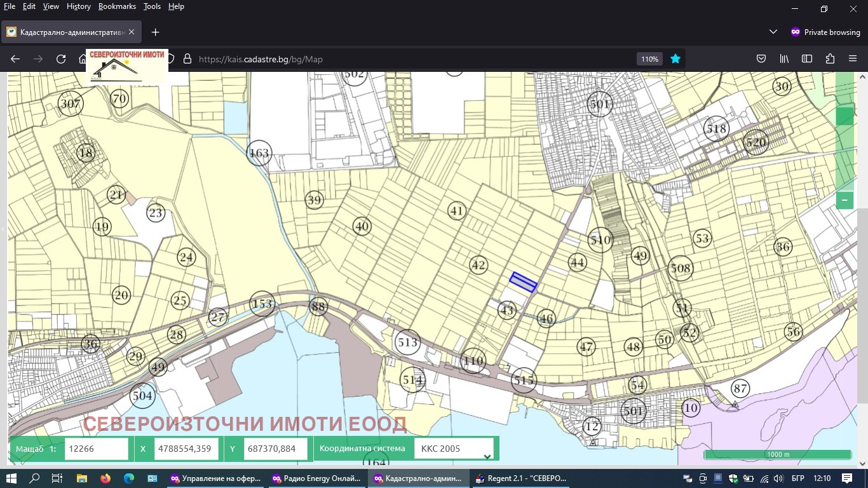The width and height of the screenshot is (868, 488).
Task: Open a new tab with plus button
Action: pos(155,32)
